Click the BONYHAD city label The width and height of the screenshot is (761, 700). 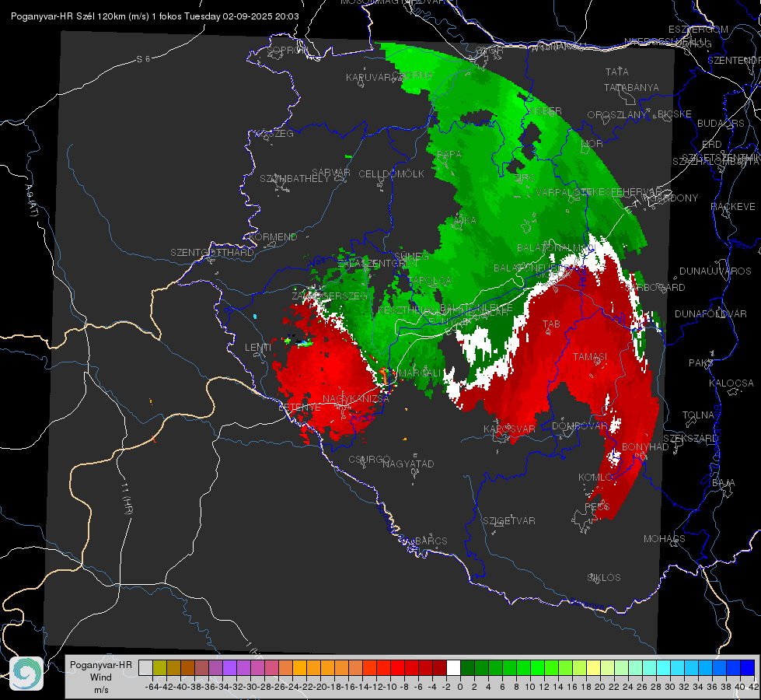pyautogui.click(x=645, y=447)
